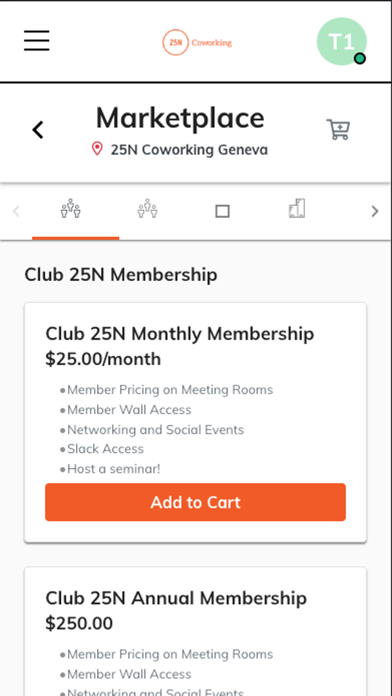Expand categories with the right chevron arrow
Viewport: 392px width, 696px height.
[375, 211]
